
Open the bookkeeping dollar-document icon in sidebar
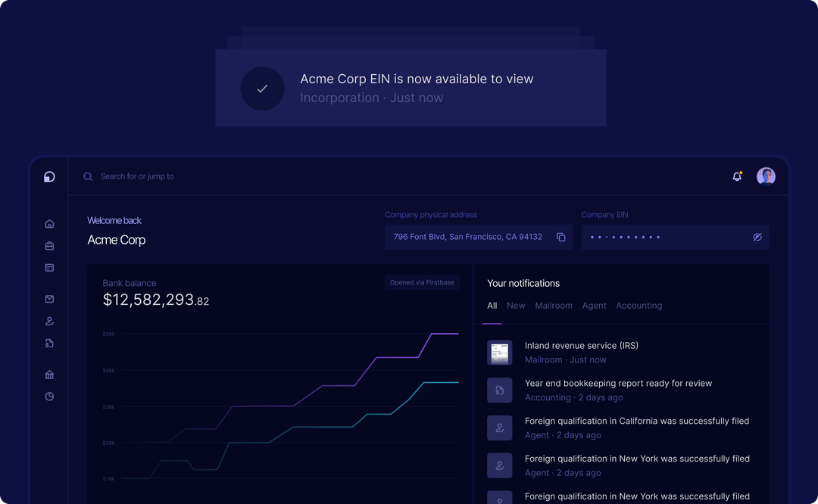click(49, 343)
